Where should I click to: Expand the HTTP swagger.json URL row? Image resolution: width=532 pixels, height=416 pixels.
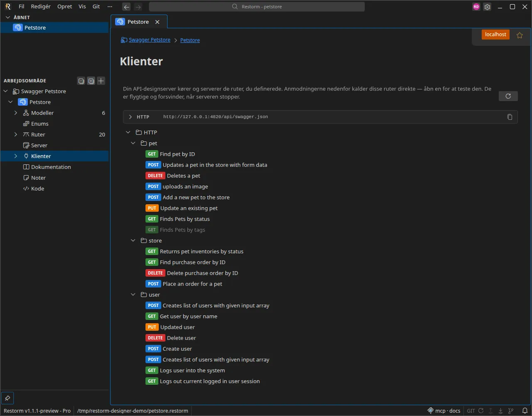[x=130, y=117]
